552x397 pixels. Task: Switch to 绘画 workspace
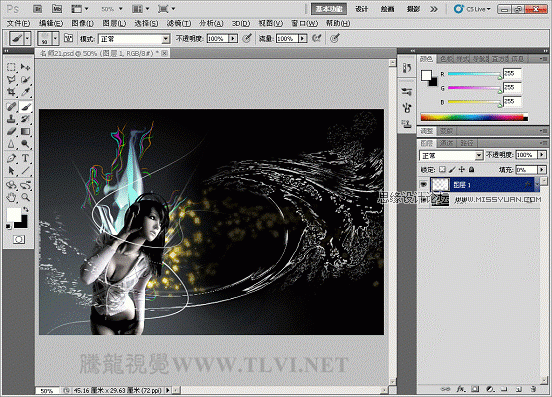pyautogui.click(x=387, y=9)
